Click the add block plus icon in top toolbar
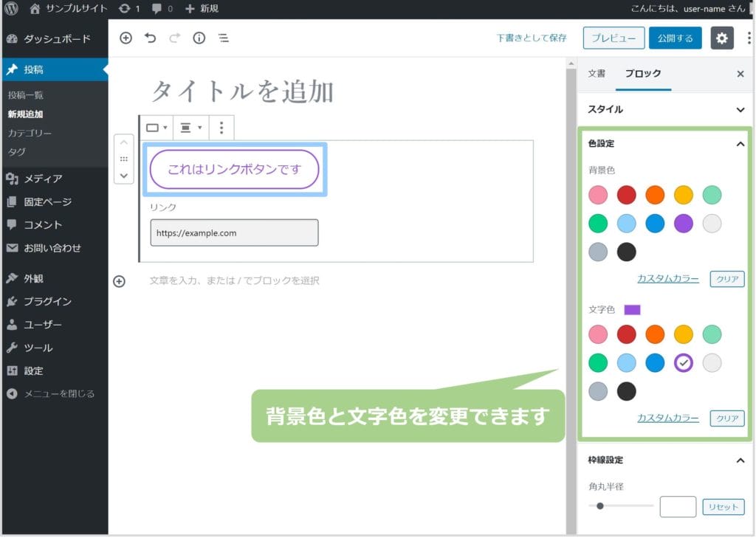This screenshot has width=756, height=538. click(x=126, y=38)
